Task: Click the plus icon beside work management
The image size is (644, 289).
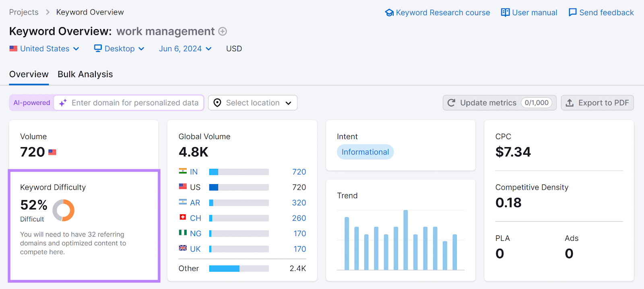Action: (x=223, y=31)
